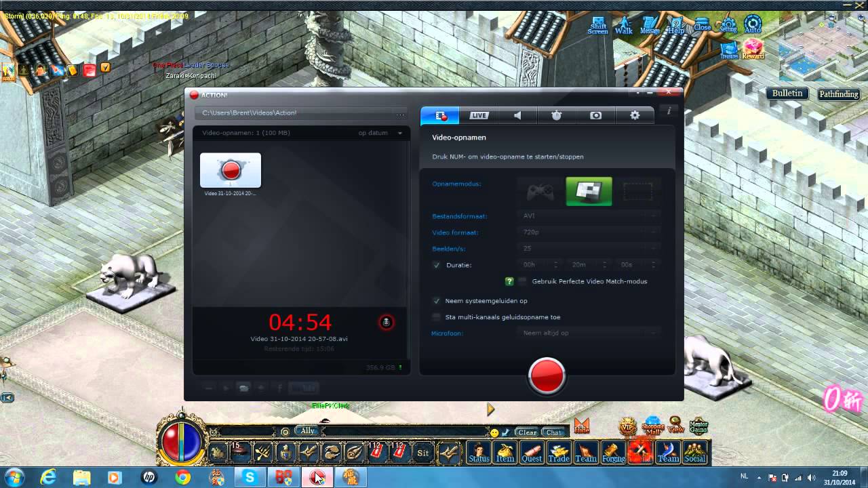This screenshot has width=868, height=488.
Task: Open the Shopping Mall icon
Action: [652, 426]
